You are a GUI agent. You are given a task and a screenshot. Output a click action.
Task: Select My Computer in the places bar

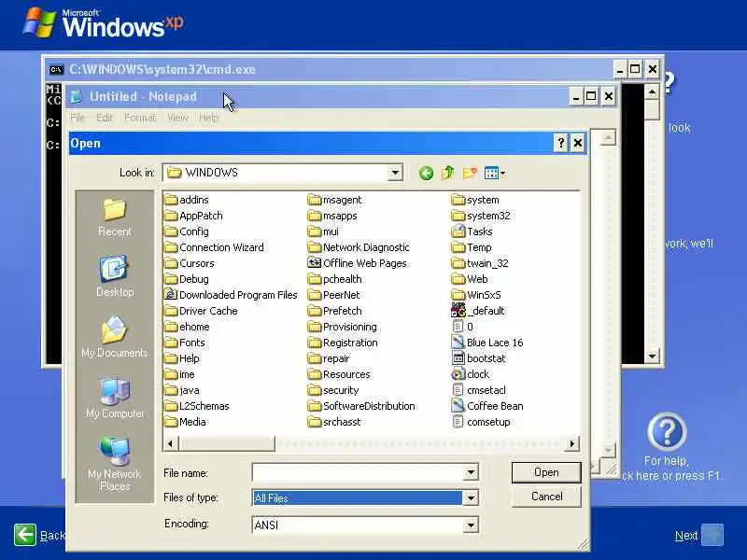tap(114, 399)
